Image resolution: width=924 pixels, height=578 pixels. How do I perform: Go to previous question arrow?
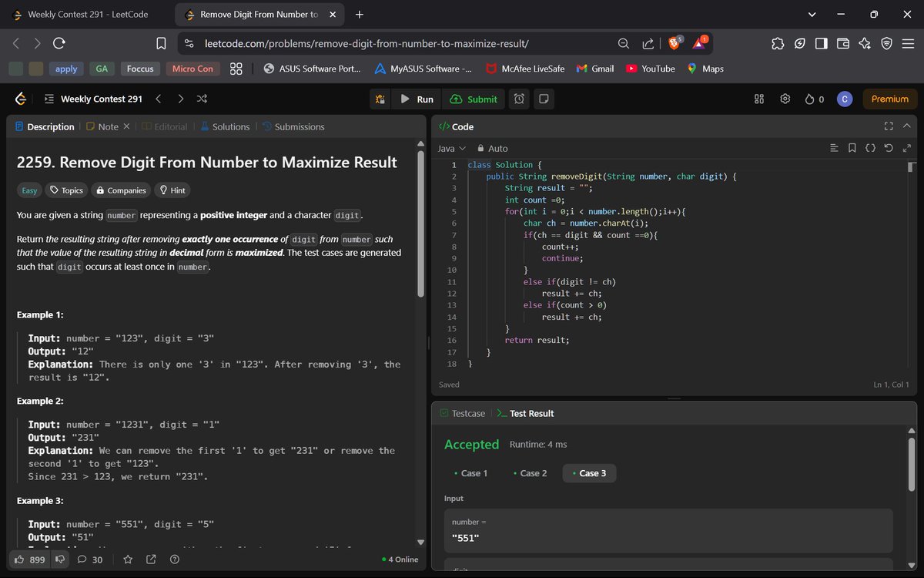coord(158,99)
